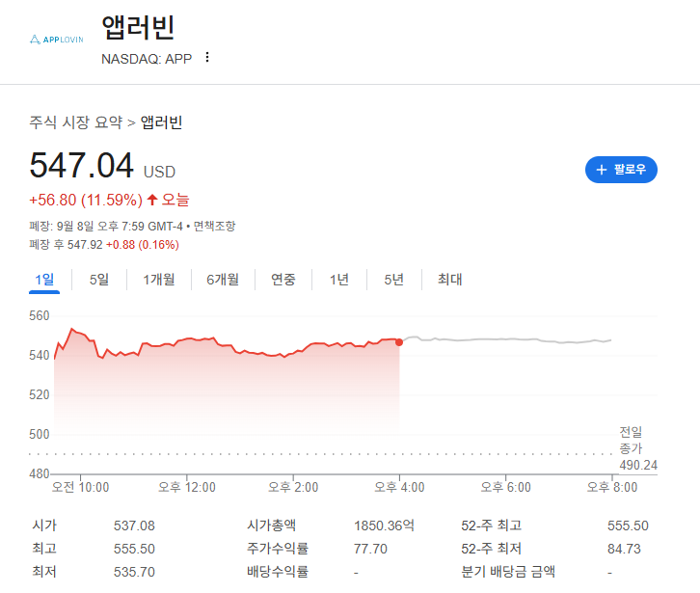Click the red closing-price dot on chart
This screenshot has height=593, width=700.
coord(399,342)
